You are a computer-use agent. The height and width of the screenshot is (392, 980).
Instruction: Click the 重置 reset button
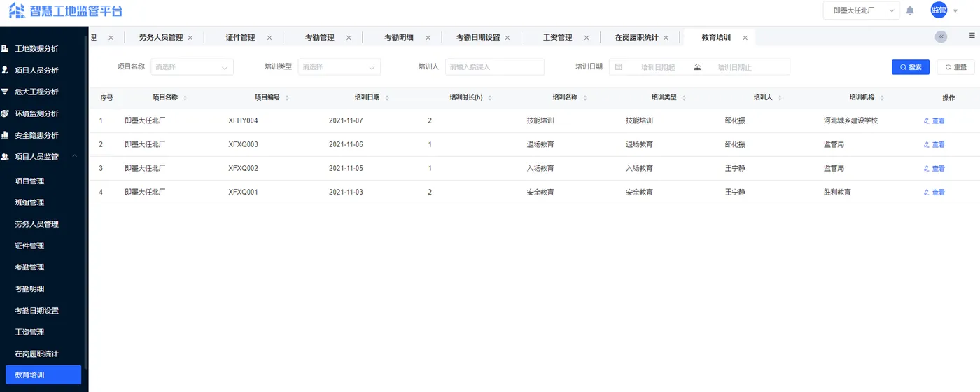pos(955,67)
